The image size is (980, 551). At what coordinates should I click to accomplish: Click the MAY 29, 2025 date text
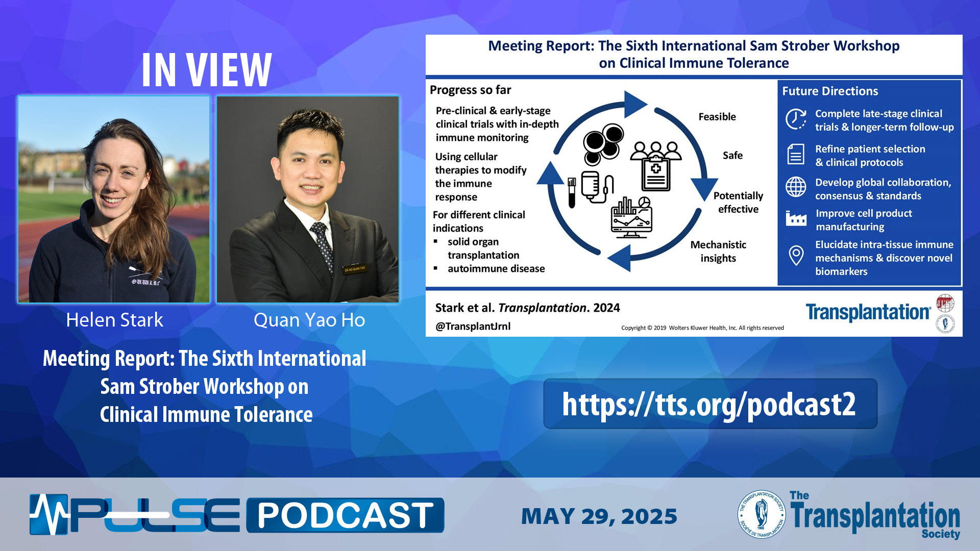(599, 516)
